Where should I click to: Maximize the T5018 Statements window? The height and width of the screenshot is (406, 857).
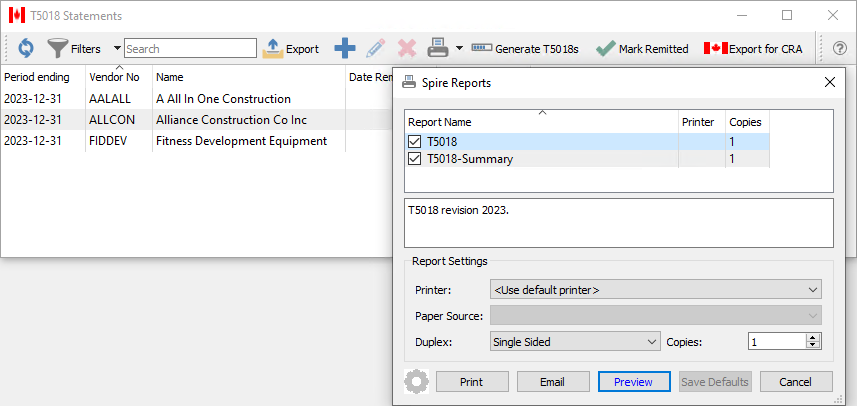click(787, 15)
